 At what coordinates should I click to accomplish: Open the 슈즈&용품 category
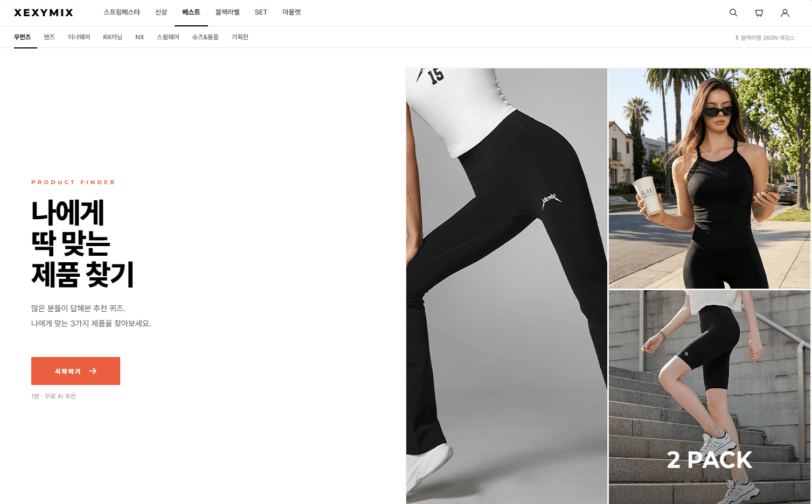click(205, 37)
